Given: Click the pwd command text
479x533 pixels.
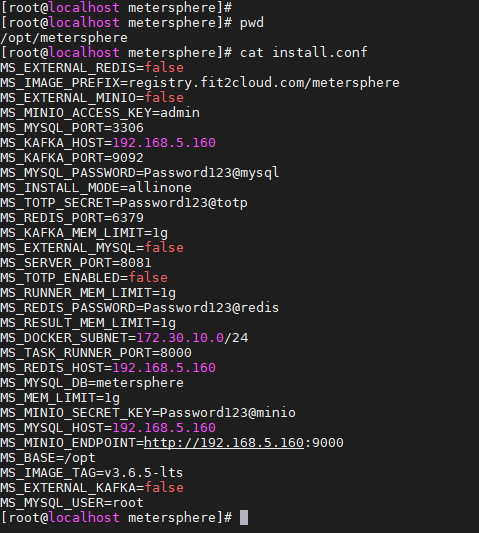Looking at the screenshot, I should (252, 23).
